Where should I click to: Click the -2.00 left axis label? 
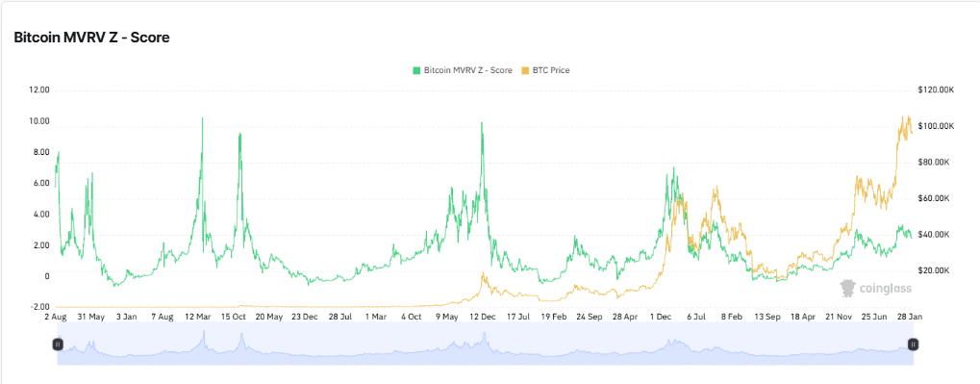point(39,307)
